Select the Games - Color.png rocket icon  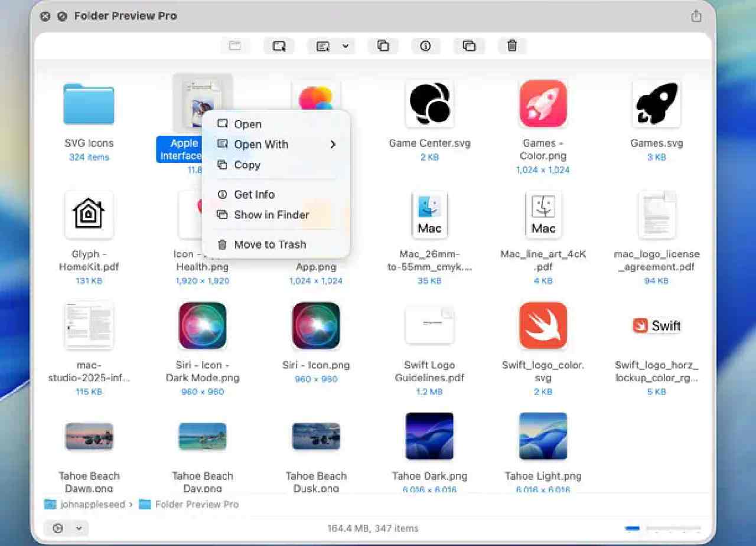pyautogui.click(x=543, y=103)
